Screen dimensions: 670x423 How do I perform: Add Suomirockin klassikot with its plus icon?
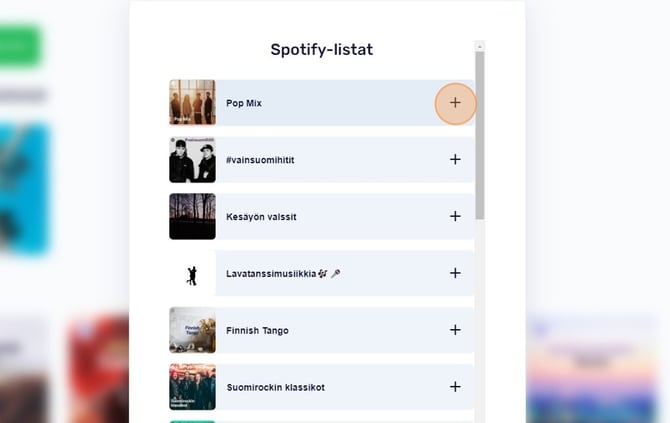point(455,387)
